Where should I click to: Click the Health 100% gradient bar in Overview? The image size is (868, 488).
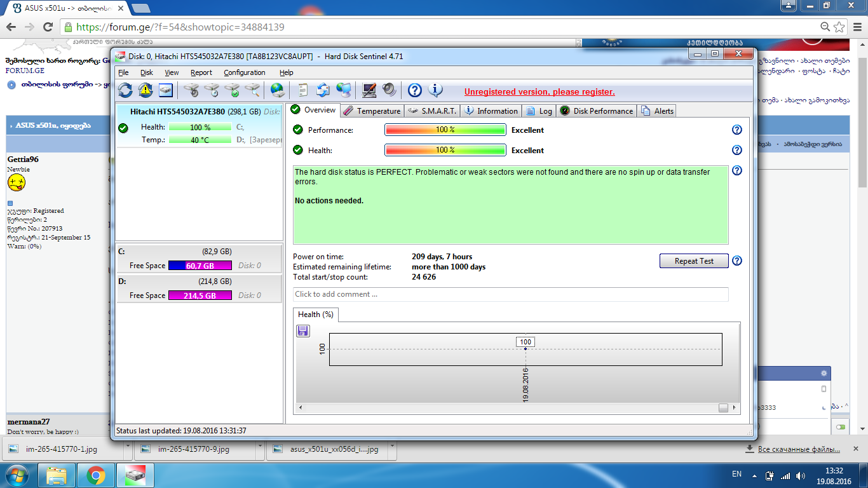coord(445,150)
